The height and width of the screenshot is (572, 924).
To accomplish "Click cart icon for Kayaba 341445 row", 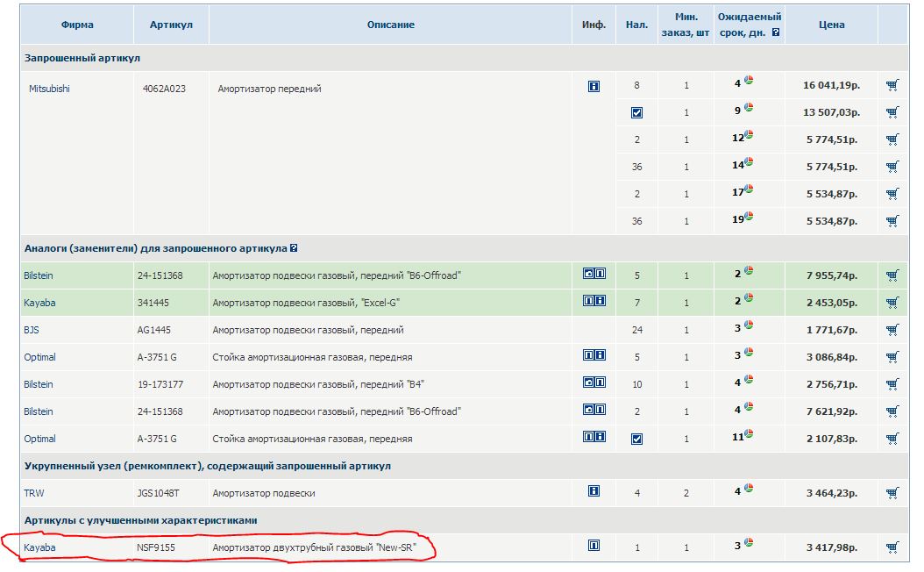I will [x=892, y=303].
